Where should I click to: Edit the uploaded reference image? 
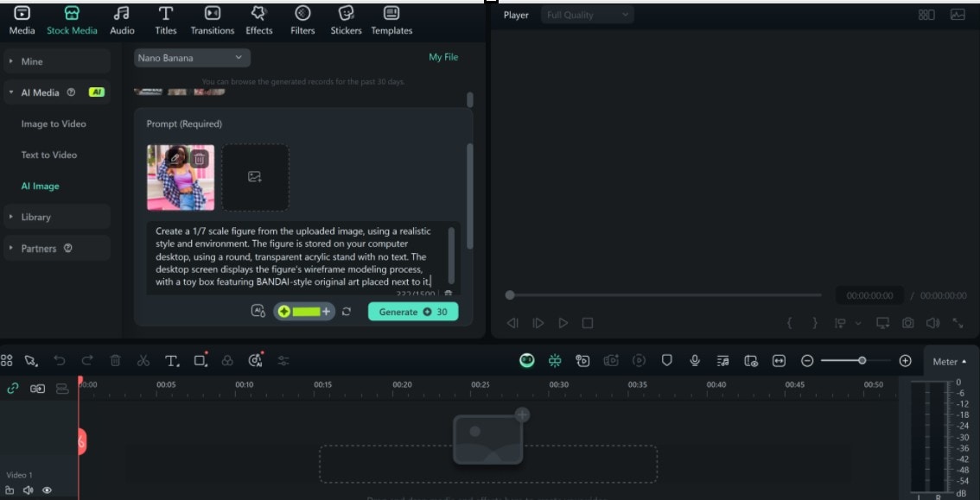175,159
